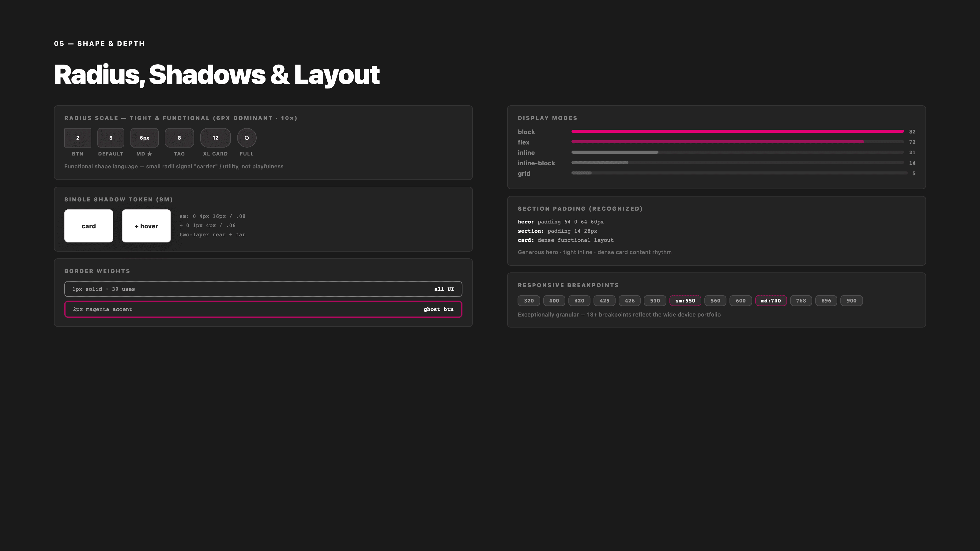Viewport: 980px width, 551px height.
Task: Click the white '+ hover' shadow sample
Action: [x=146, y=226]
